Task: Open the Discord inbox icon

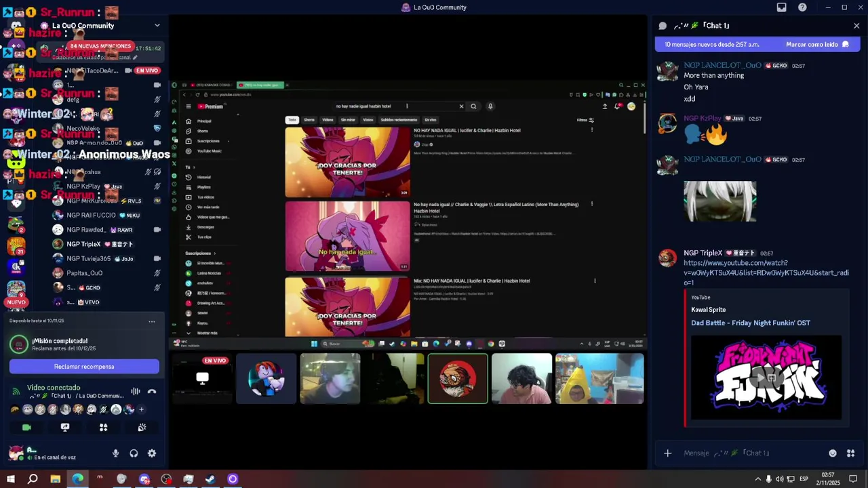Action: coord(782,7)
